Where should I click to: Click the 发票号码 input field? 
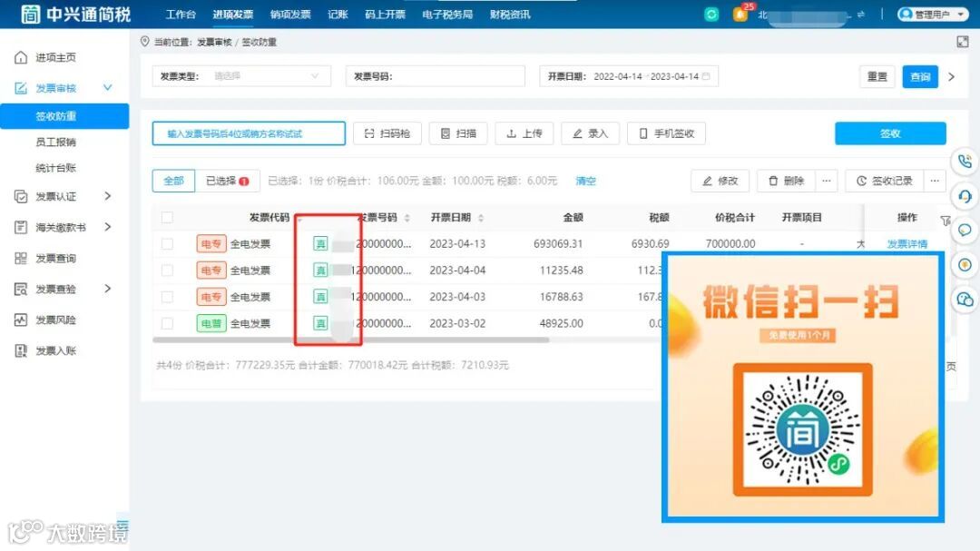(436, 76)
